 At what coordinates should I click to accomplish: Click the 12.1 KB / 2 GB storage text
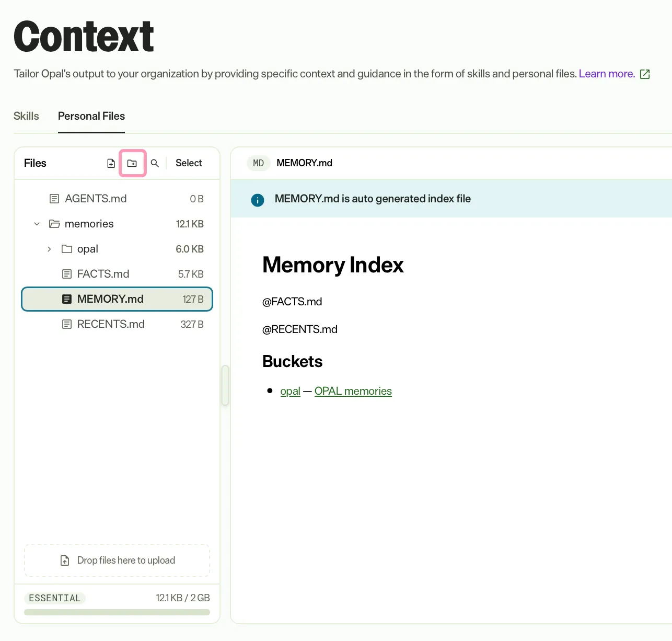pos(183,598)
